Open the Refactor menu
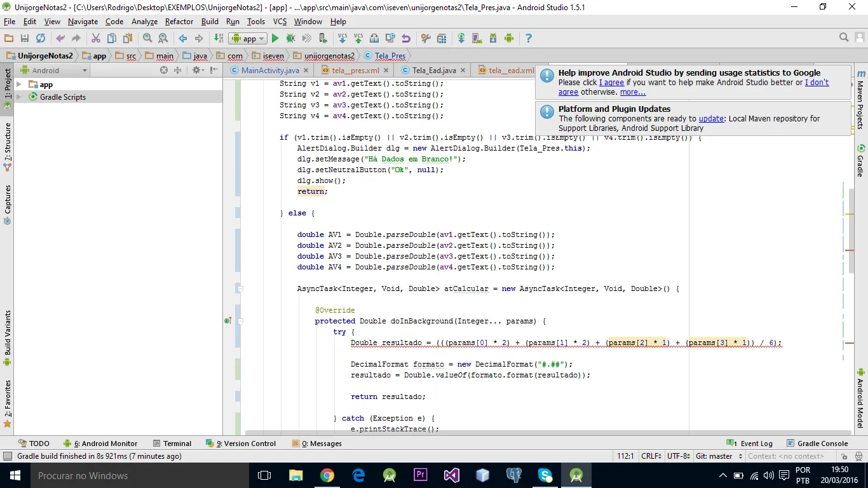Viewport: 868px width, 488px height. click(x=179, y=22)
